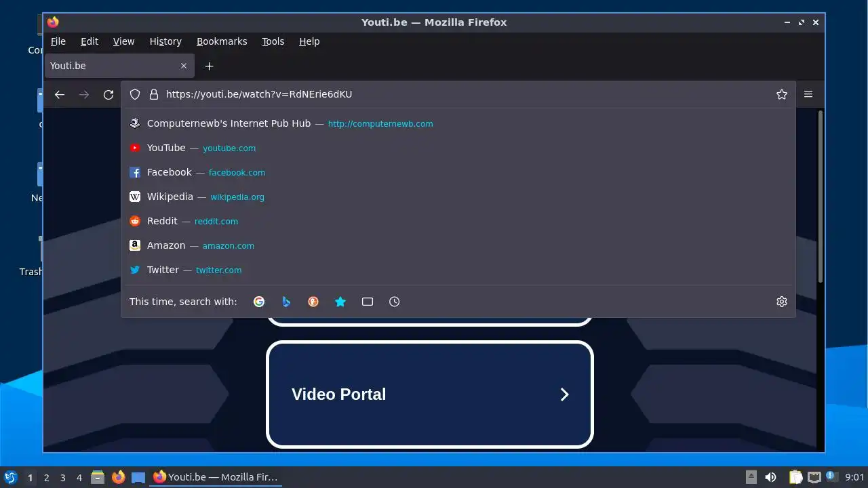Click the show desktop taskbar icon
Image resolution: width=868 pixels, height=488 pixels.
click(x=138, y=477)
